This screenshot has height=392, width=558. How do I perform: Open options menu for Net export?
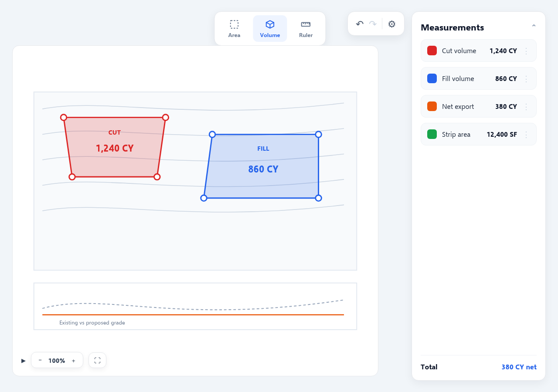pyautogui.click(x=526, y=107)
